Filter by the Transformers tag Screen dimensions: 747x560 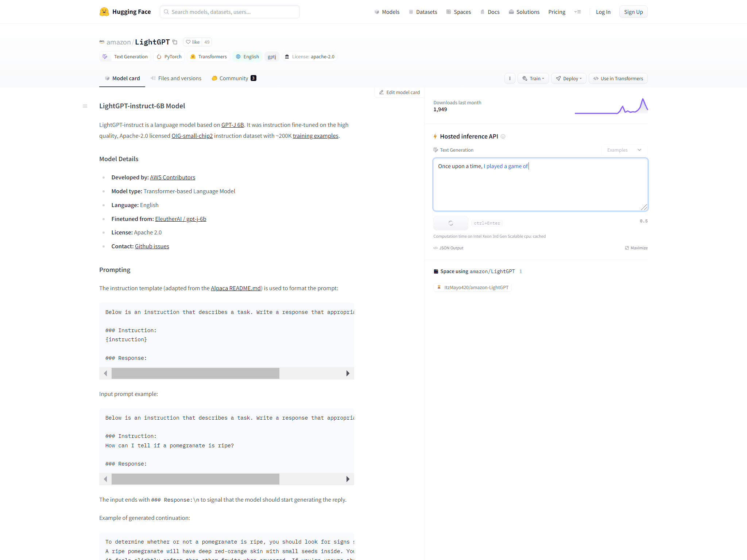[x=209, y=57]
